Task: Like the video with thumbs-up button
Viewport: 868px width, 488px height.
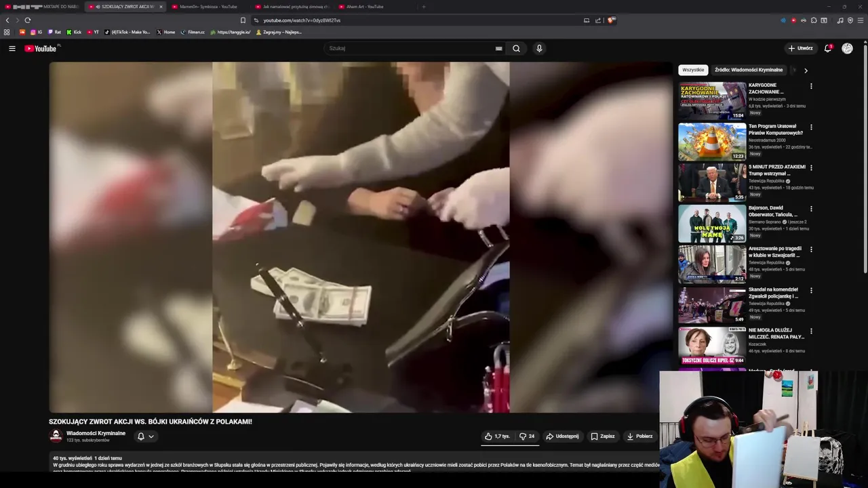Action: pos(497,436)
